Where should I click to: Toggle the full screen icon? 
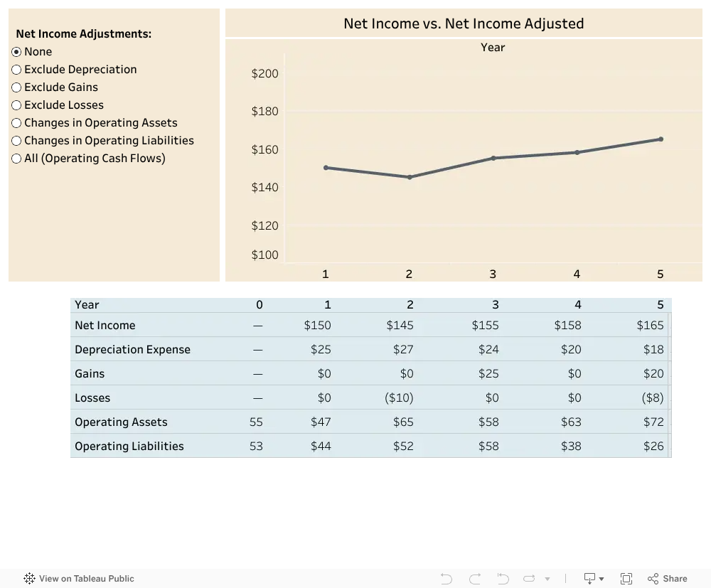click(x=626, y=579)
